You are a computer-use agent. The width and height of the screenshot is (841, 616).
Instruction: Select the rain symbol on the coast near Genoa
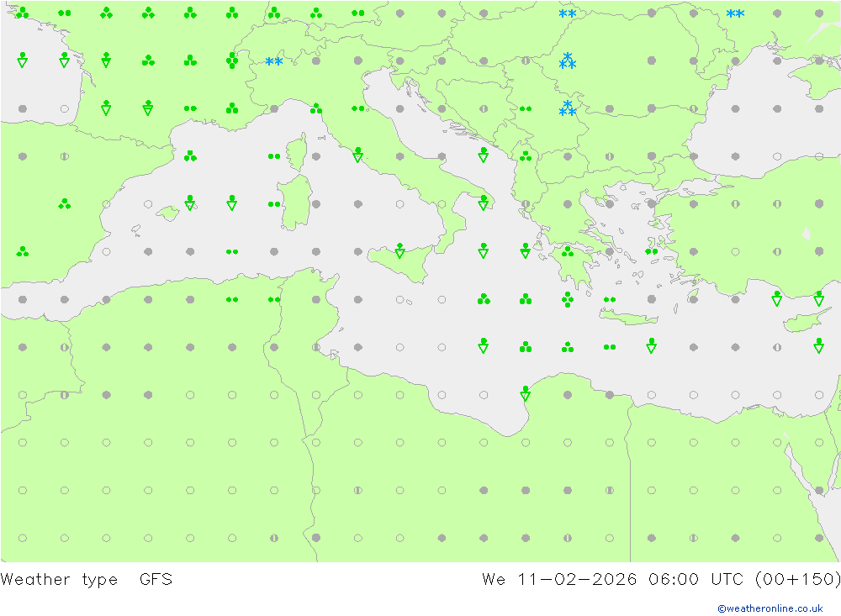tap(316, 108)
